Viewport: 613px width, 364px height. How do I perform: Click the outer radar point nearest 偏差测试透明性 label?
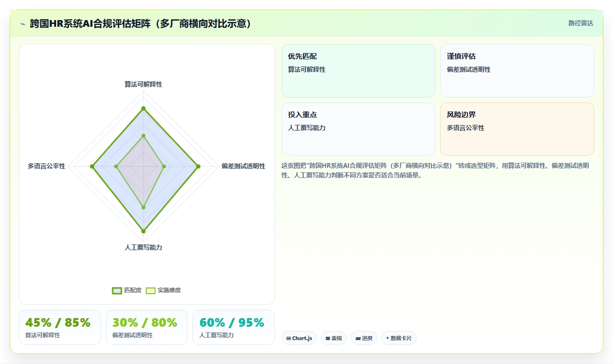coord(198,166)
